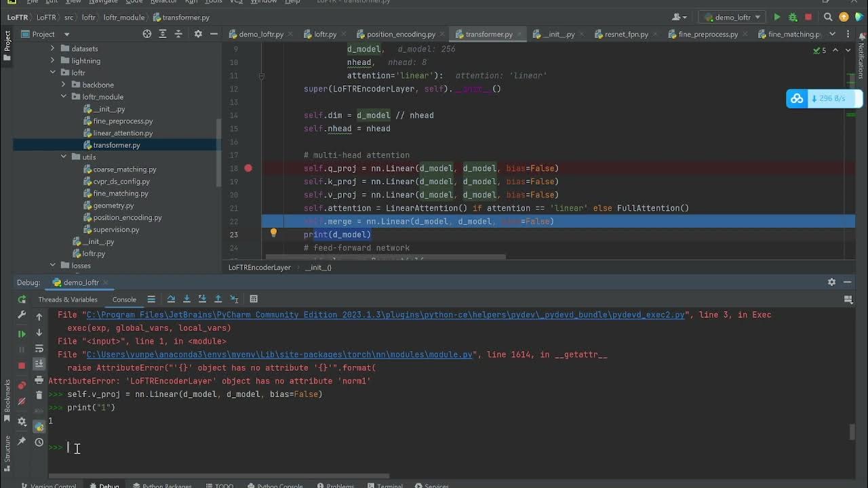Click Show Execution Point icon
This screenshot has width=868, height=488.
tap(151, 299)
